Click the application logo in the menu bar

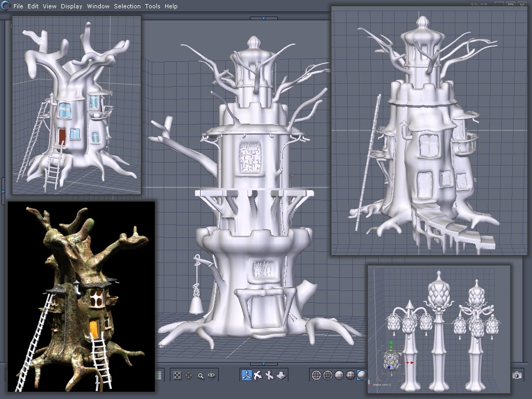click(x=5, y=5)
